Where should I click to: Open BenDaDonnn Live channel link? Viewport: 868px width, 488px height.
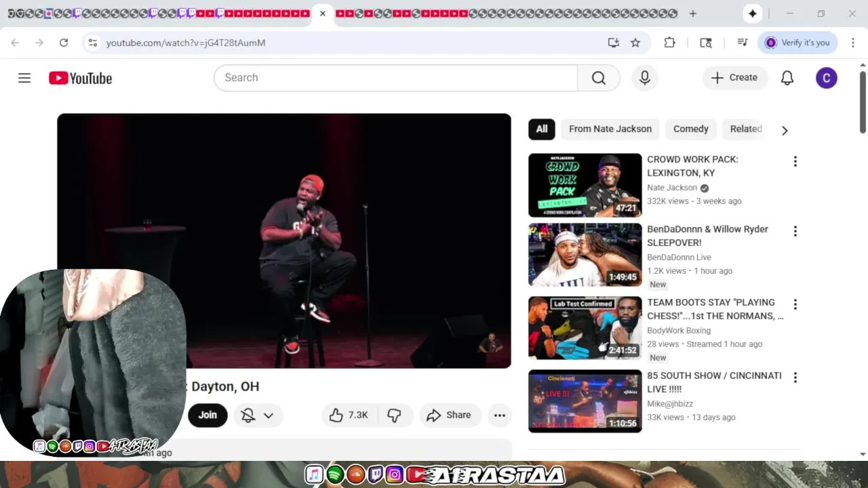tap(679, 258)
